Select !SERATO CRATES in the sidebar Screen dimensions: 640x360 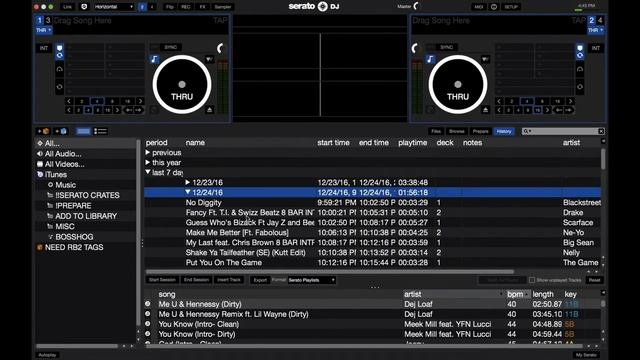pos(87,195)
